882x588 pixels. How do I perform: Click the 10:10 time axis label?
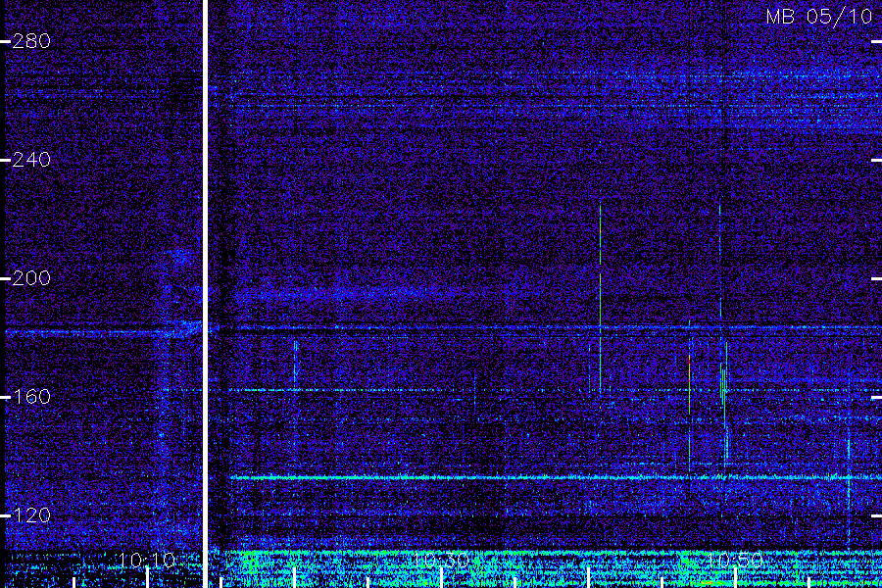tap(147, 561)
